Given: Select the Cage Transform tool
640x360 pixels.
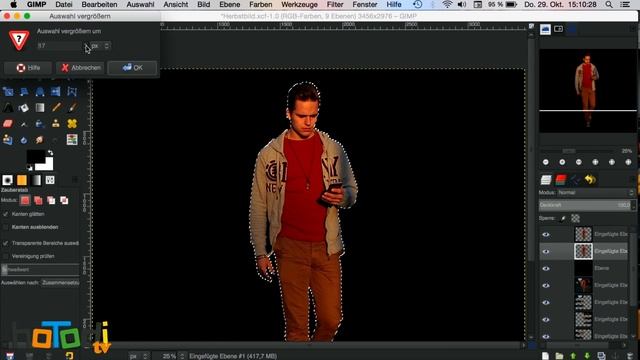Looking at the screenshot, I should pyautogui.click(x=72, y=91).
